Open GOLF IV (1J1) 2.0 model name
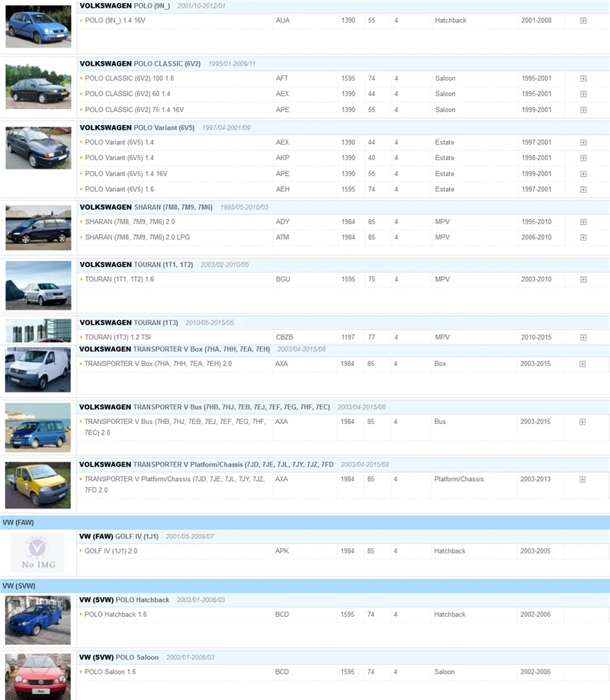The height and width of the screenshot is (700, 610). (x=111, y=551)
